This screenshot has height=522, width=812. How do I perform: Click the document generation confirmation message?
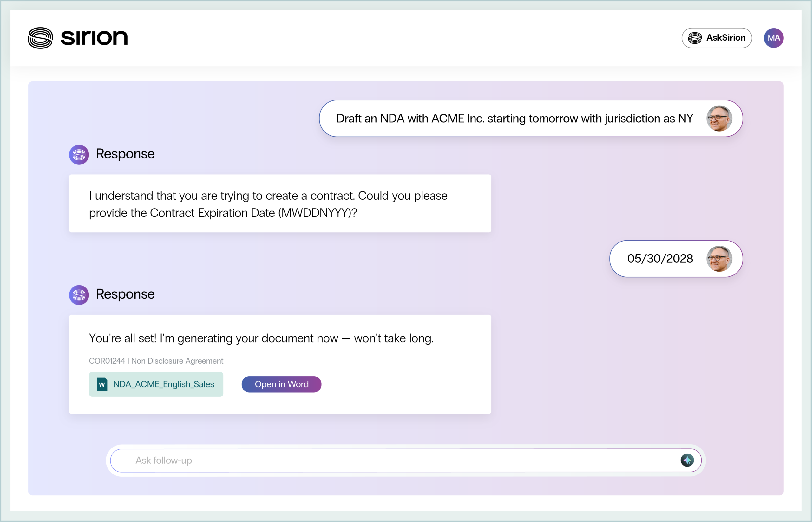point(261,338)
